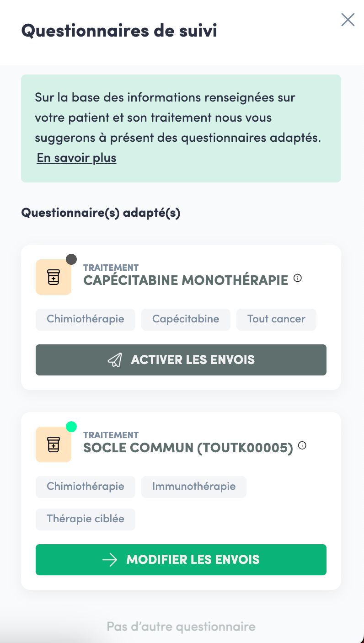The image size is (364, 643).
Task: Click info icon next to Capécitabine Monothérapie
Action: coord(298,278)
